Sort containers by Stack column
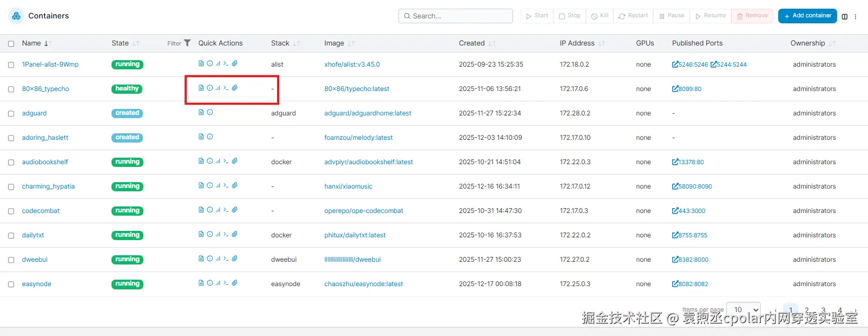 tap(286, 43)
